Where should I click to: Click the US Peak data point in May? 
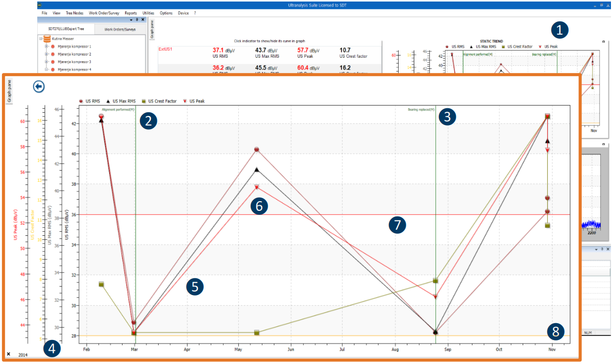point(257,187)
